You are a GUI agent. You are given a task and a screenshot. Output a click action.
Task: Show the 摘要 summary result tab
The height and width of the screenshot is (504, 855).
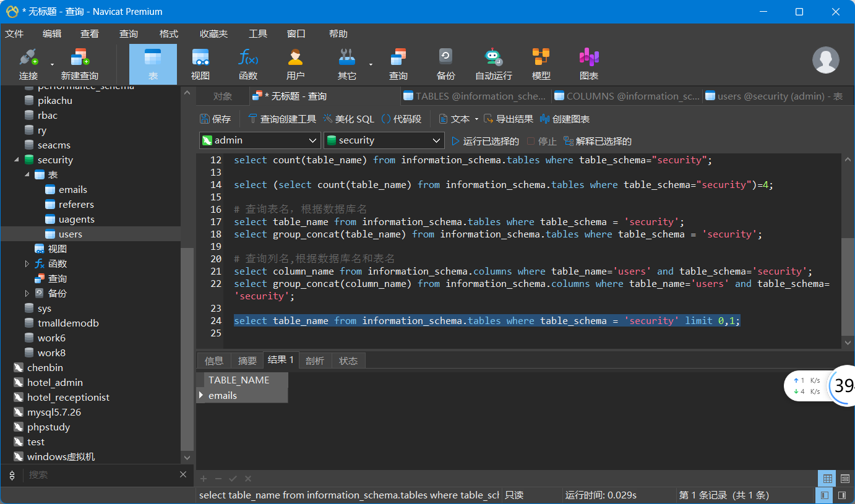[x=247, y=361]
